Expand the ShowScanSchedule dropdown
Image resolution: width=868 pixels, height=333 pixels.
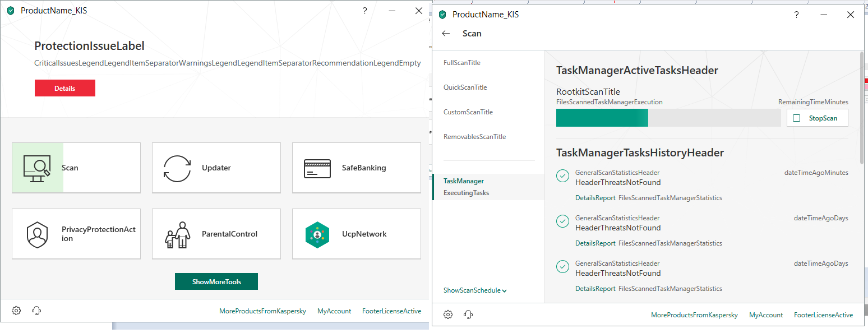click(475, 290)
